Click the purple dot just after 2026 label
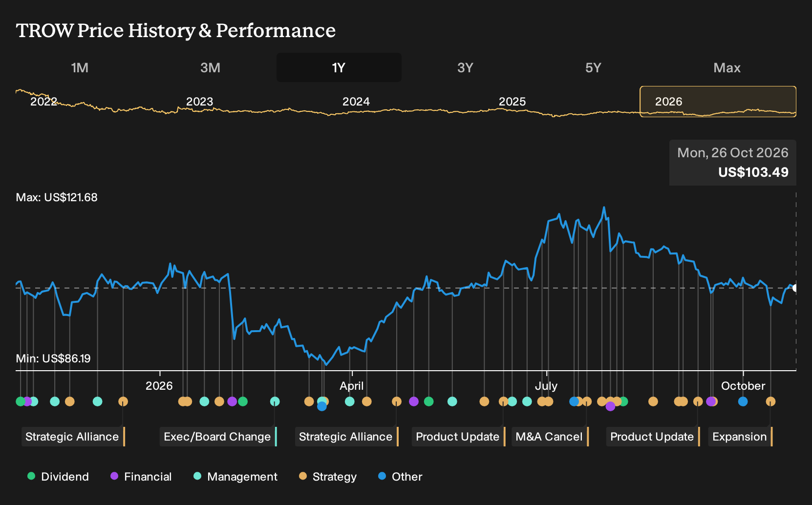Image resolution: width=812 pixels, height=505 pixels. pyautogui.click(x=232, y=401)
